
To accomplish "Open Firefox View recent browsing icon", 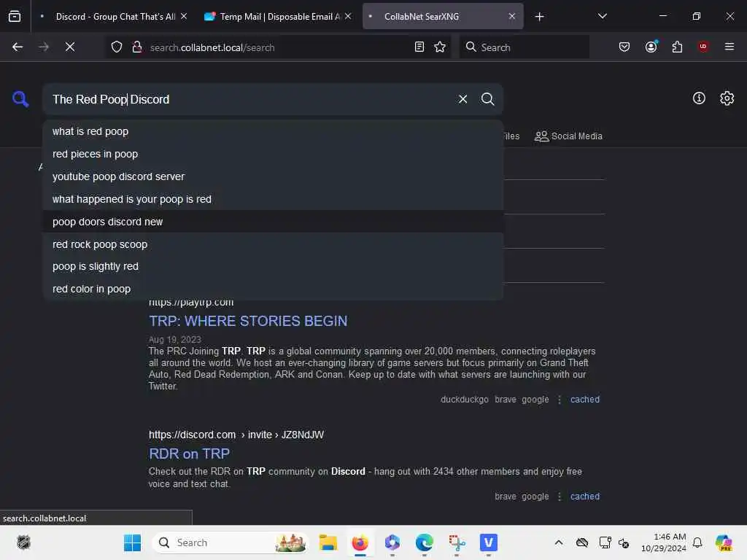I will click(x=15, y=17).
